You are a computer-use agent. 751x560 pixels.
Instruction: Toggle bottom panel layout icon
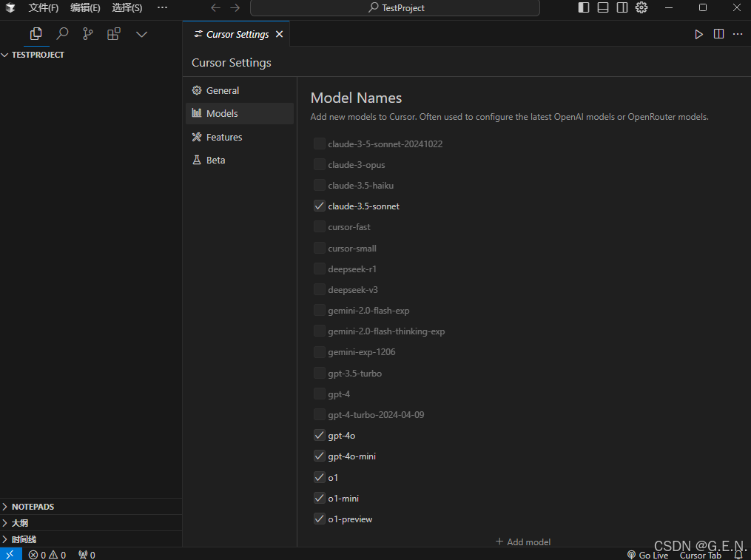coord(603,7)
